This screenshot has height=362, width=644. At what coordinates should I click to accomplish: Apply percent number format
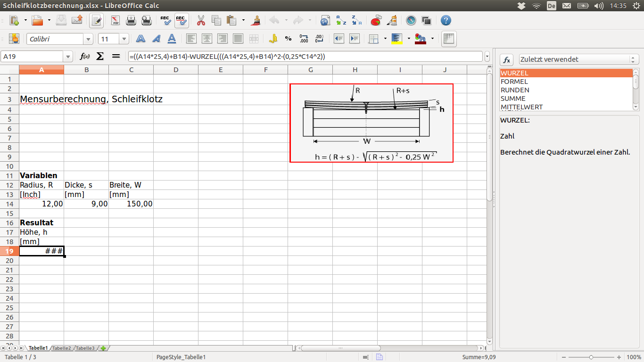tap(289, 39)
